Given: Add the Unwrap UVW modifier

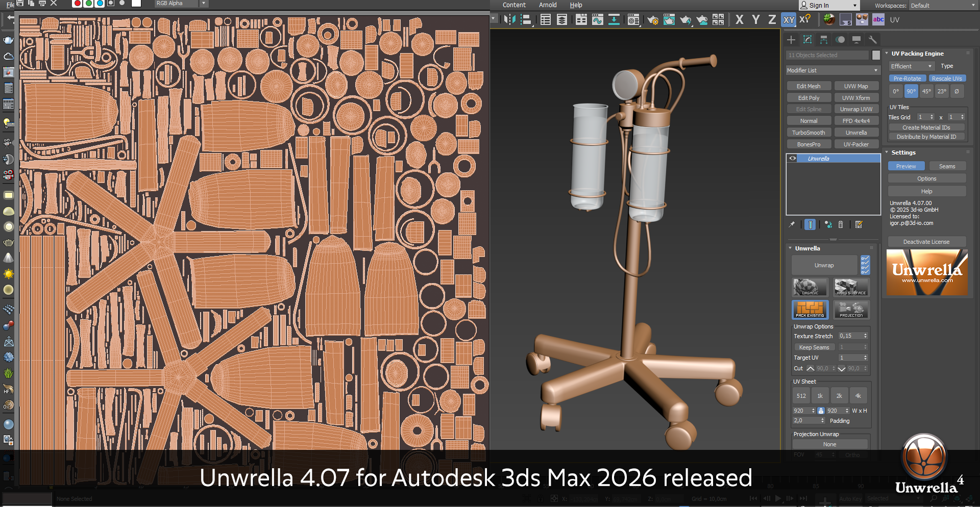Looking at the screenshot, I should click(856, 109).
